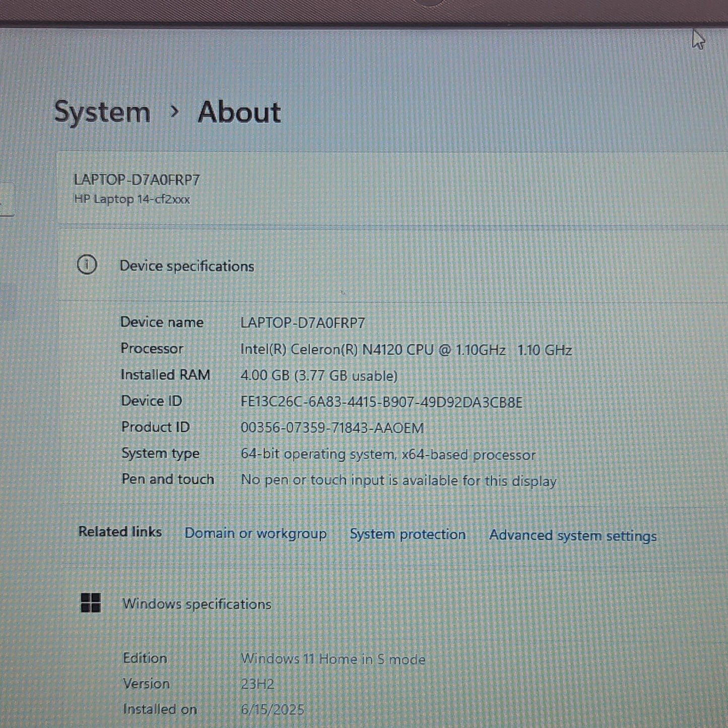Click the Windows logo icon beside Windows specifications

(91, 603)
